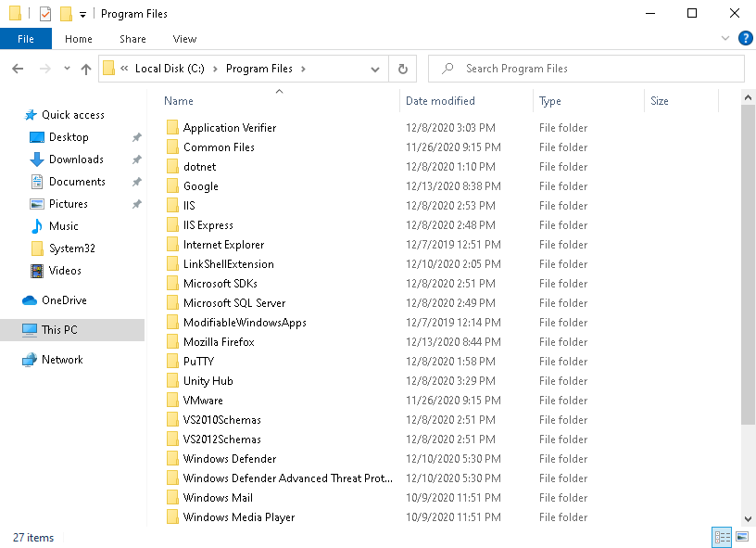Click the scrollbar down arrow

[x=748, y=519]
